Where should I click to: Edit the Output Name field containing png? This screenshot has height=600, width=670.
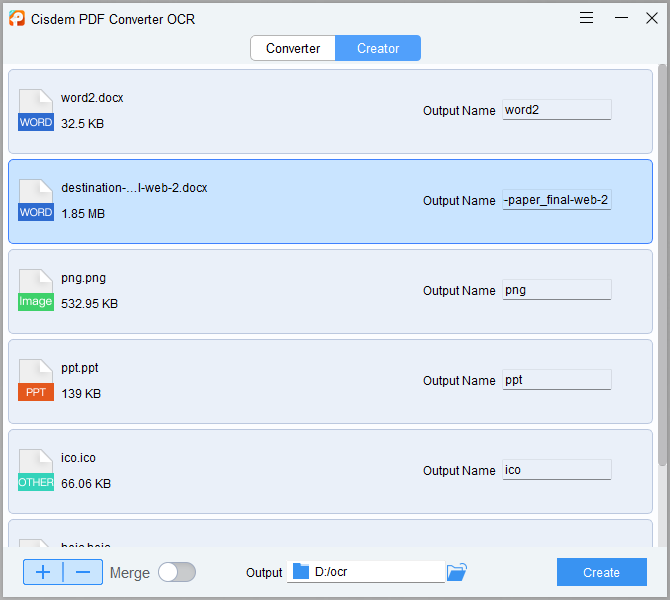coord(557,290)
